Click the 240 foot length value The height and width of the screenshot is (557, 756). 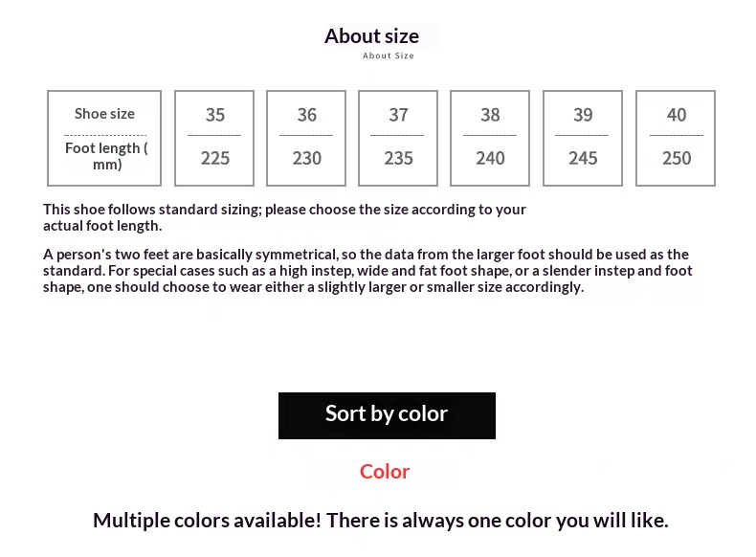click(490, 158)
